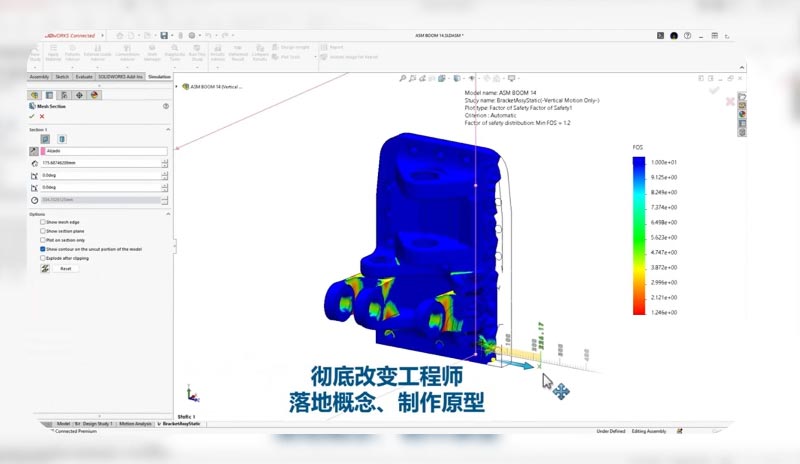
Task: Open View Settings monitor icon
Action: (x=511, y=78)
